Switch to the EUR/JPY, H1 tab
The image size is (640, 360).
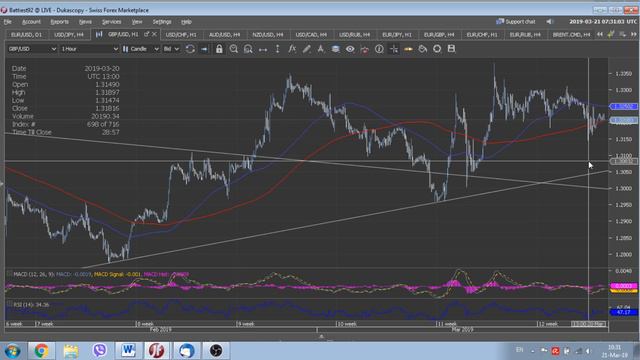(397, 35)
